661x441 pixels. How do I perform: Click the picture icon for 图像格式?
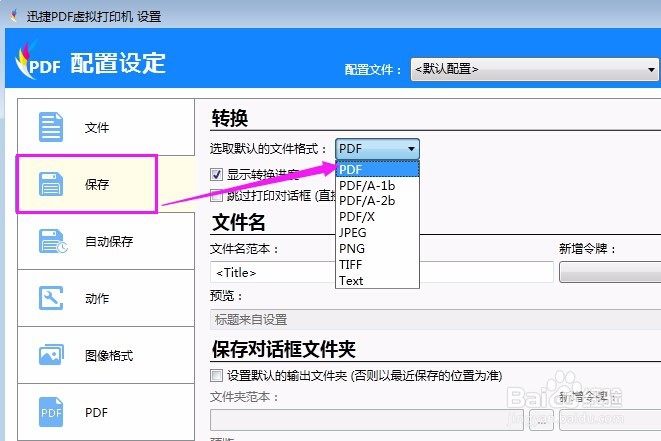coord(51,355)
